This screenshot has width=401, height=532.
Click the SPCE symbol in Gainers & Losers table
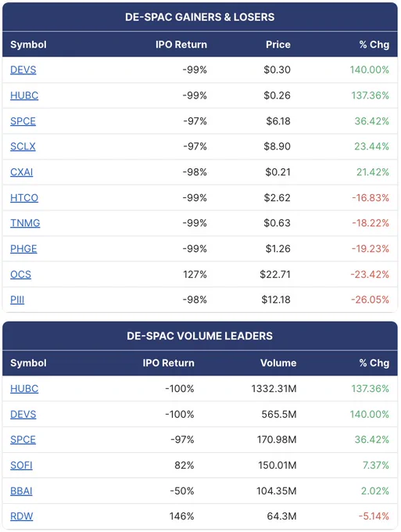[23, 121]
